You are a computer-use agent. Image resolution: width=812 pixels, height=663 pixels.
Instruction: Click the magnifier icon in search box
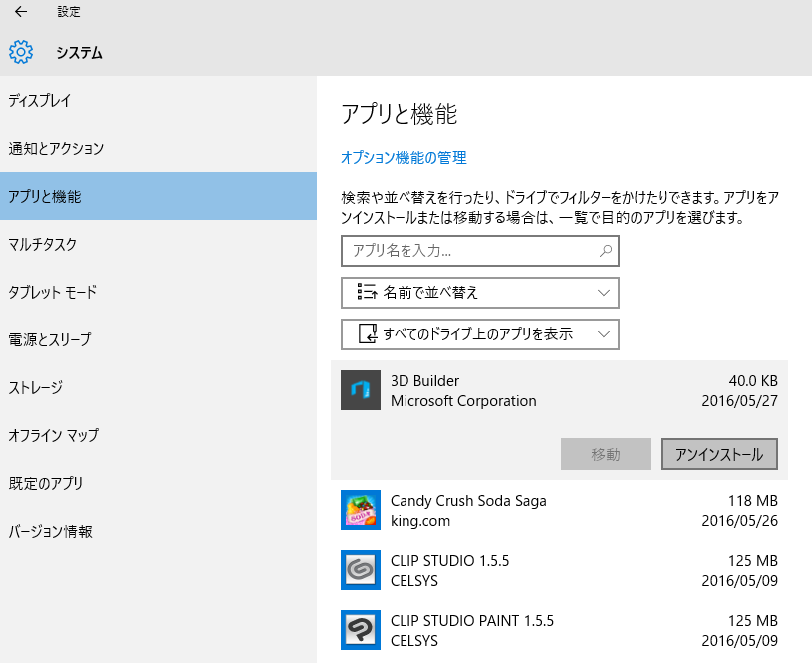pos(605,251)
